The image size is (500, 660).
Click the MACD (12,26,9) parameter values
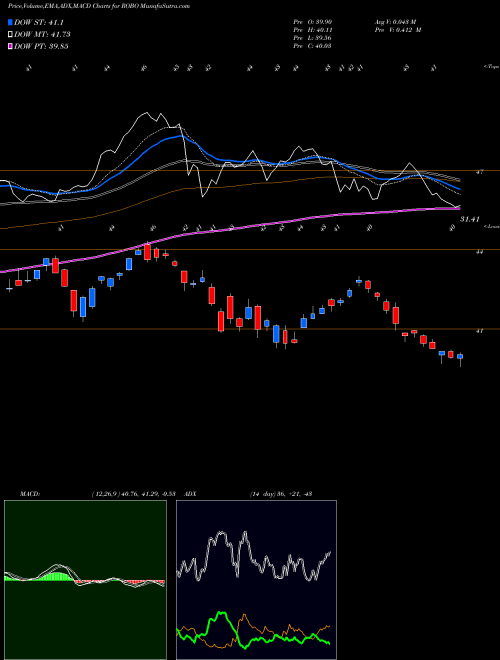point(132,494)
